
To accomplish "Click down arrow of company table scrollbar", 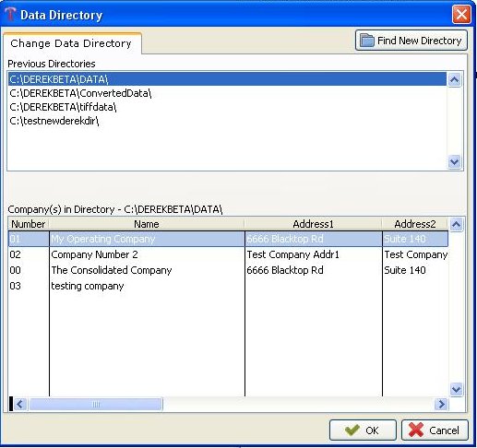I will (457, 390).
